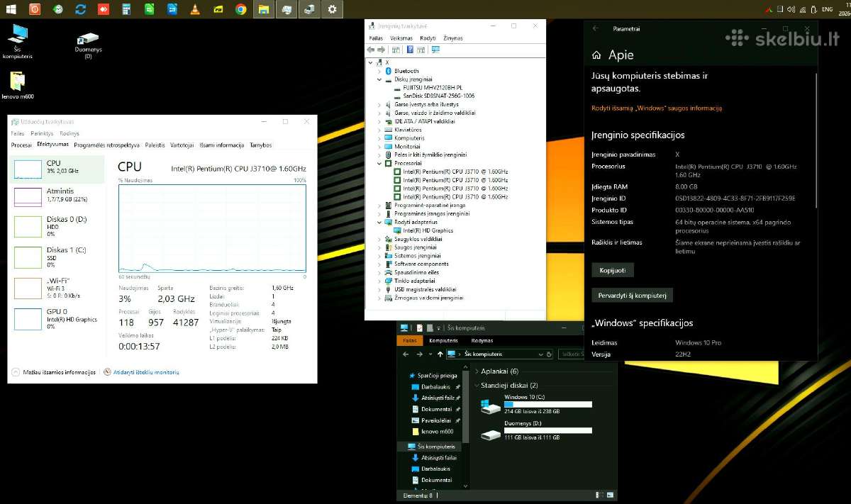Click Back arrow in File Explorer

point(407,354)
